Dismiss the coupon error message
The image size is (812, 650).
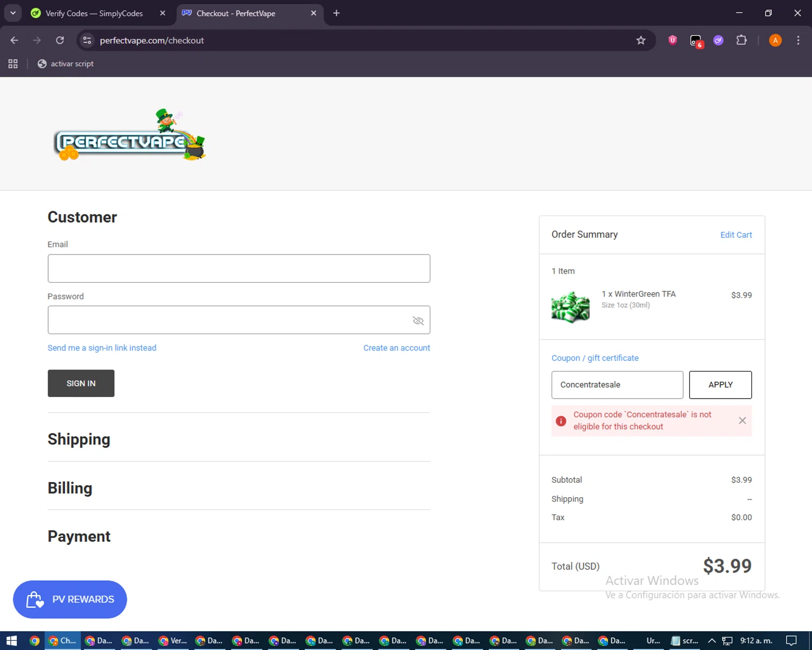742,420
